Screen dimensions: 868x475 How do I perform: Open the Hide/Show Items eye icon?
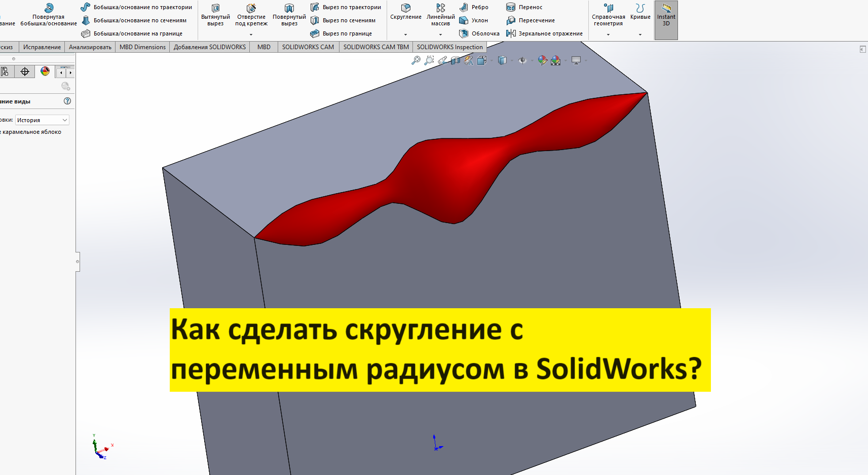coord(522,60)
